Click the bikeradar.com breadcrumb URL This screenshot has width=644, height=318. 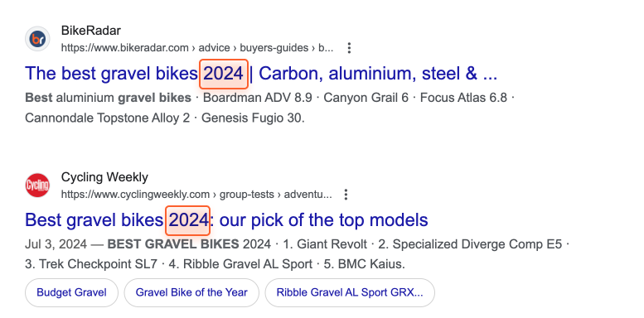coord(197,48)
